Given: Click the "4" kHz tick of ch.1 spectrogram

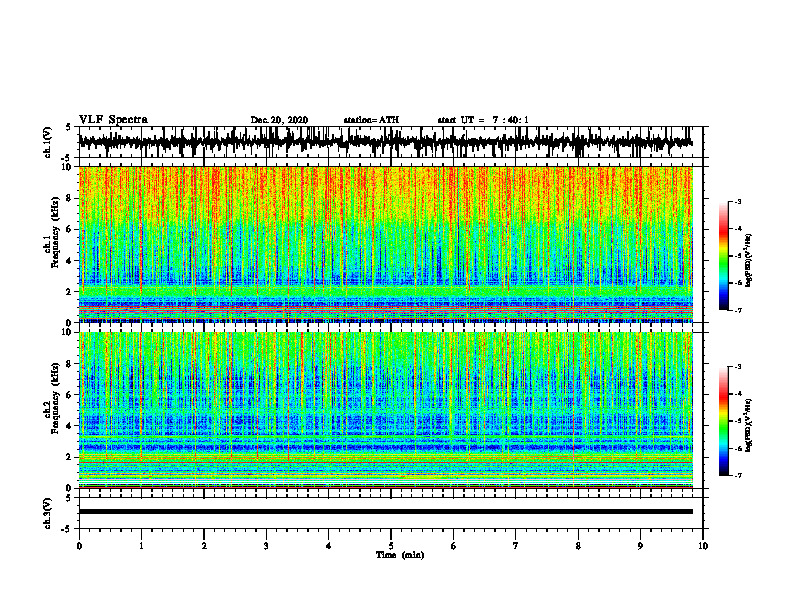Looking at the screenshot, I should pos(70,261).
